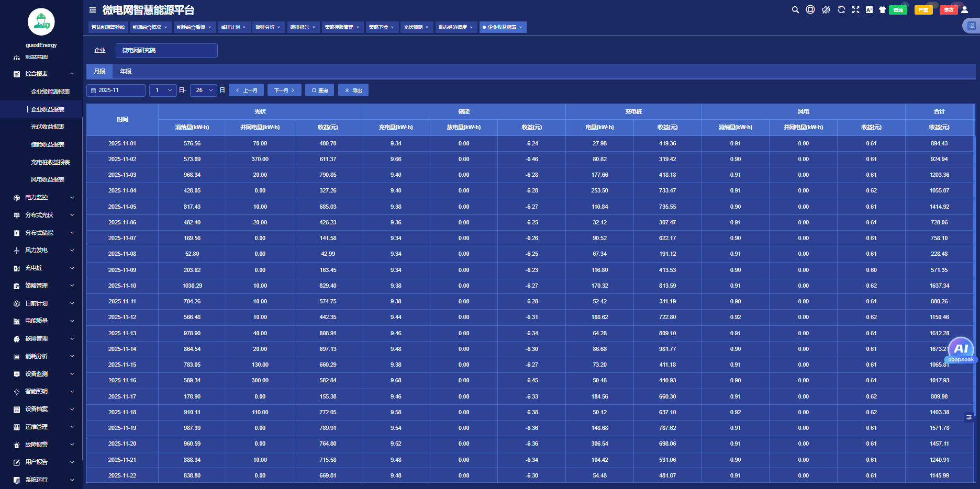Screen dimensions: 980x489
Task: Open the start day dropdown showing 1
Action: (x=163, y=90)
